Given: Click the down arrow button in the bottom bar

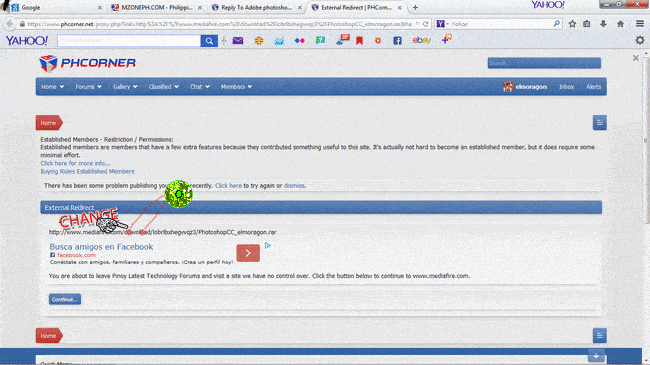Looking at the screenshot, I should (x=596, y=356).
